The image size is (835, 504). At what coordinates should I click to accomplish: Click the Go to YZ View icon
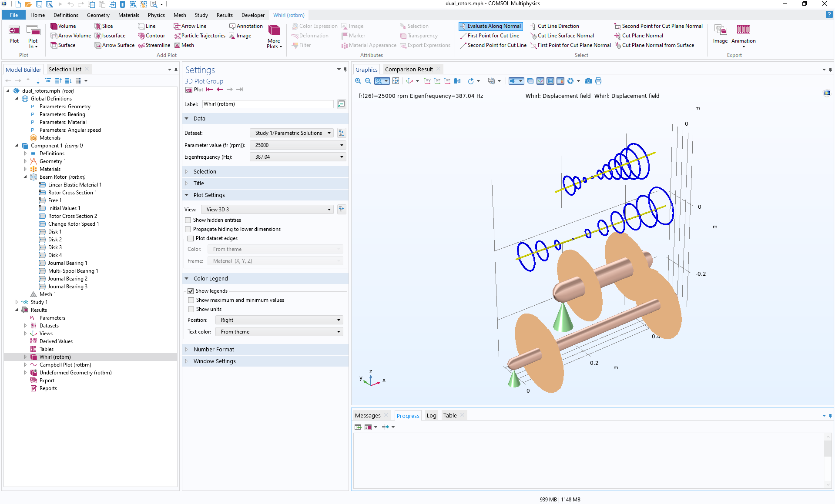tap(437, 81)
